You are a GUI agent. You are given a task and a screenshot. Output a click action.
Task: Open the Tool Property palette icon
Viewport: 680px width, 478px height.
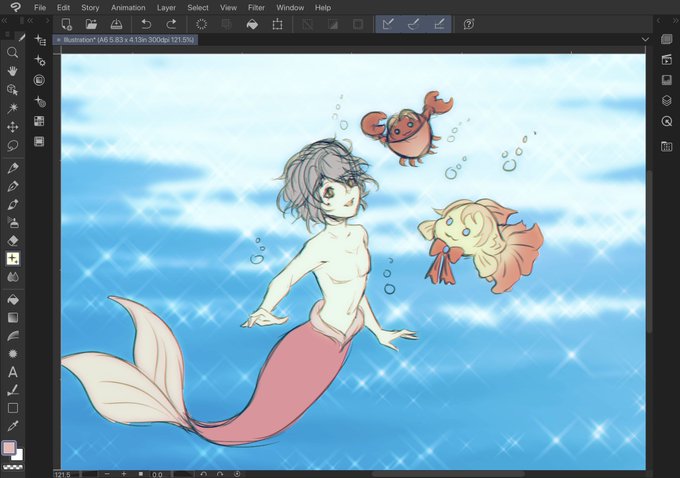click(39, 60)
